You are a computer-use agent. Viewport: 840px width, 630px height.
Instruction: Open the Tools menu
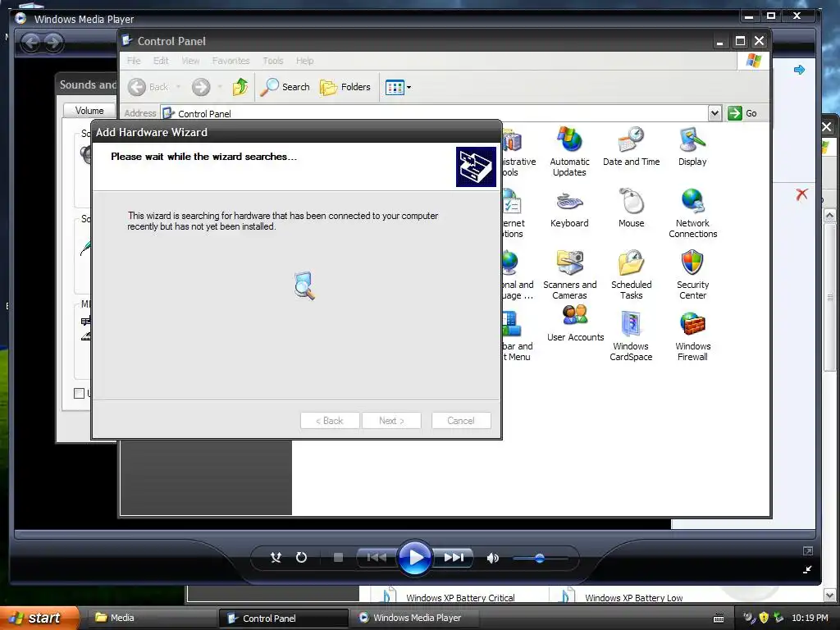[272, 61]
